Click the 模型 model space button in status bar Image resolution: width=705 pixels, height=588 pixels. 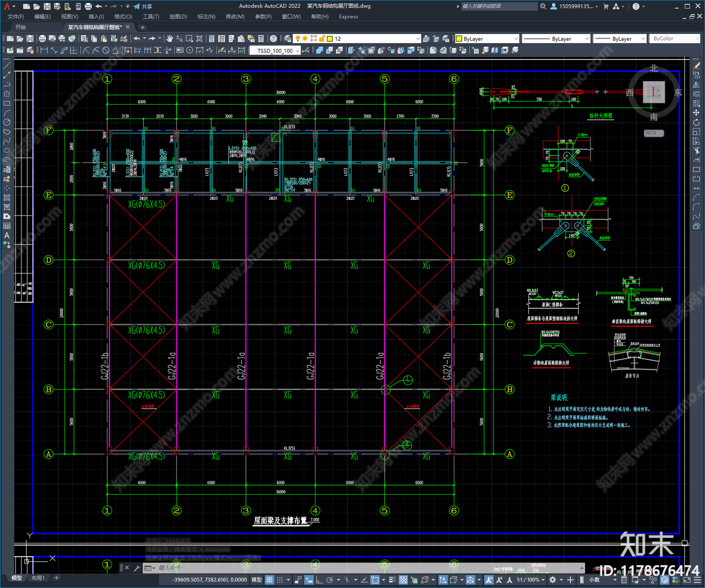[256, 580]
